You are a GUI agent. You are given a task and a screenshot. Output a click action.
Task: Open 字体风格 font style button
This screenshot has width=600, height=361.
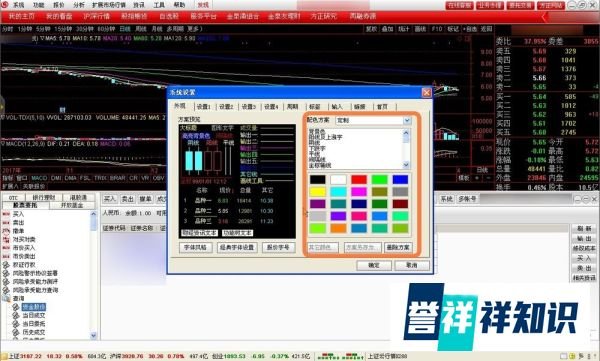(195, 247)
